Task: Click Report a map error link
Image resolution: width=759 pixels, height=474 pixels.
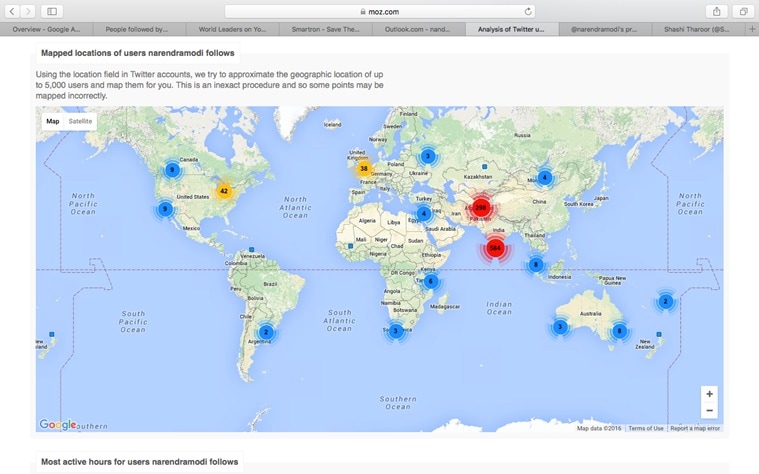Action: (x=695, y=428)
